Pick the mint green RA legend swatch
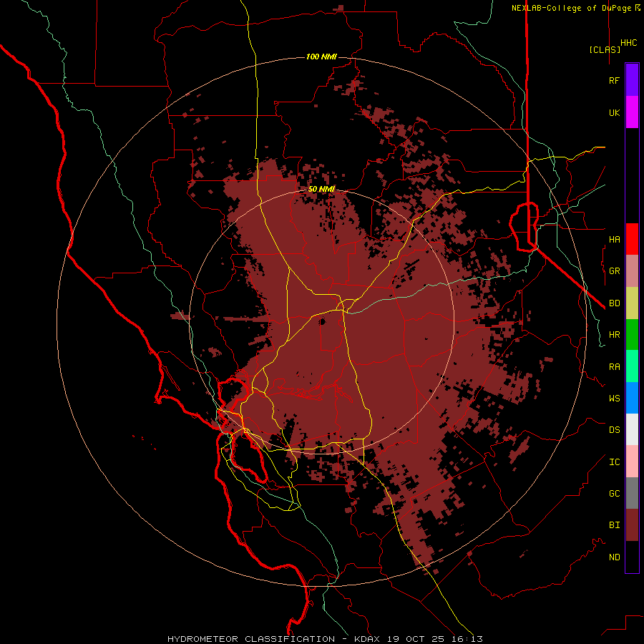The height and width of the screenshot is (644, 644). coord(632,366)
